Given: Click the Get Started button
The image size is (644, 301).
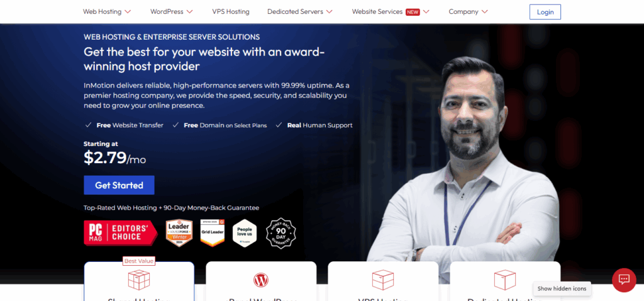Looking at the screenshot, I should (119, 185).
